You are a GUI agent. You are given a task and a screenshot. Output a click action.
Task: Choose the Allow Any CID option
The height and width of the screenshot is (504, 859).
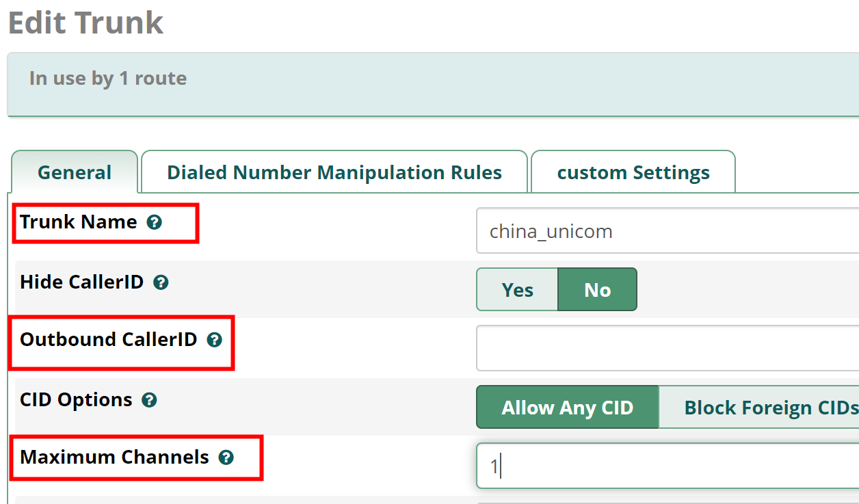pos(568,408)
